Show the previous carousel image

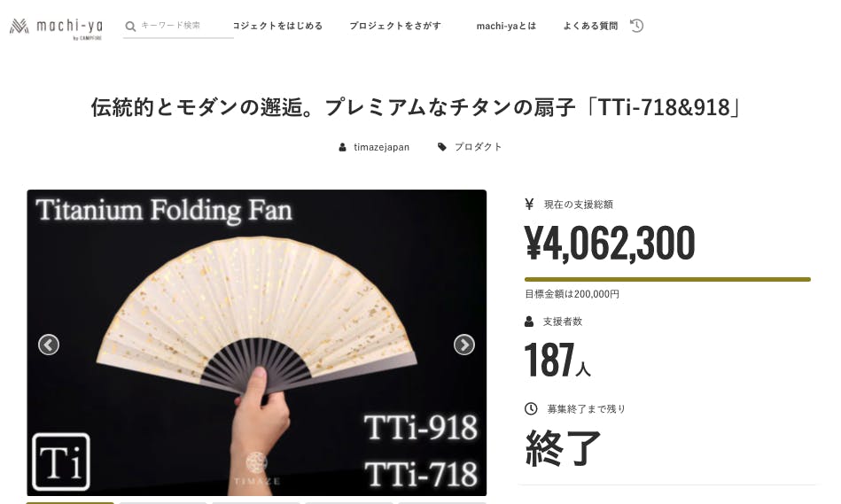49,345
